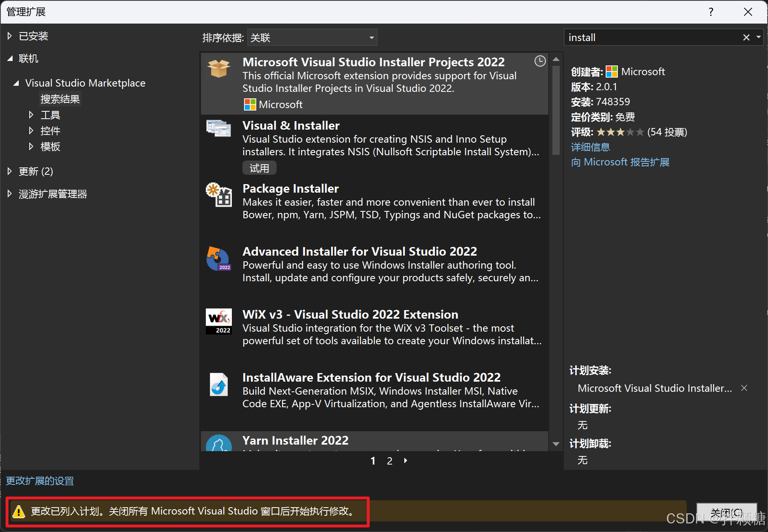Screen dimensions: 768x532
Task: Click the InstallAware extension icon
Action: point(218,384)
